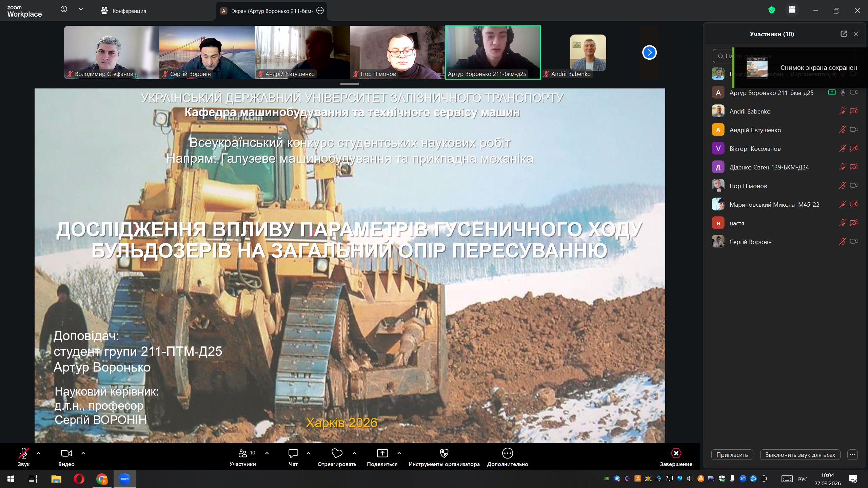
Task: Pop out the participants panel
Action: tap(844, 34)
